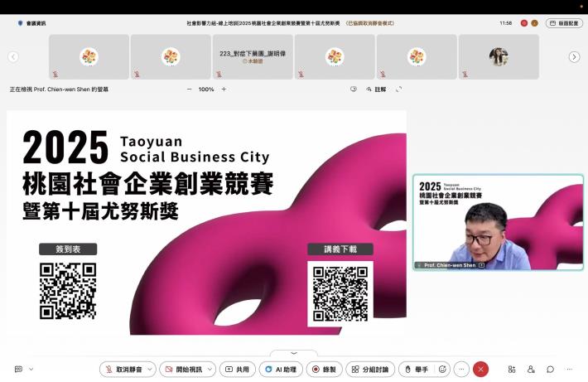Select Prof. Chien-wen Shen's video thumbnail
588x382 pixels.
[x=498, y=222]
